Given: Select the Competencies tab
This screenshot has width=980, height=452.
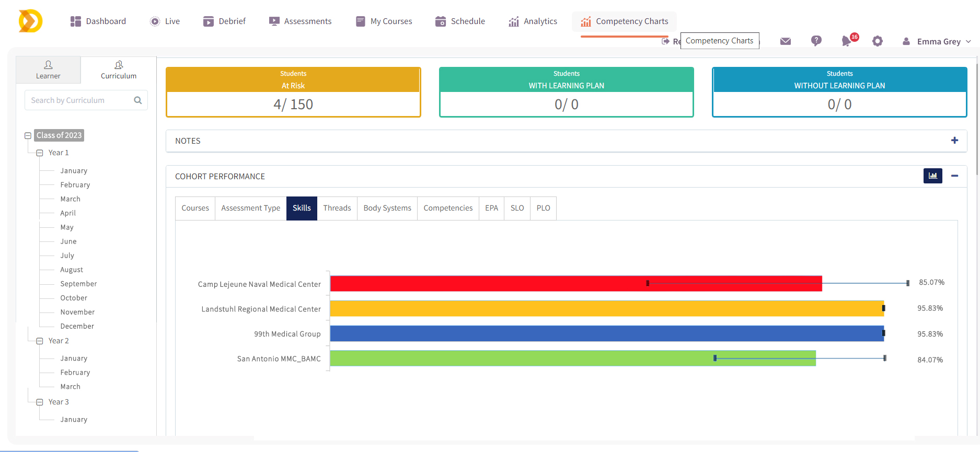Looking at the screenshot, I should (448, 208).
